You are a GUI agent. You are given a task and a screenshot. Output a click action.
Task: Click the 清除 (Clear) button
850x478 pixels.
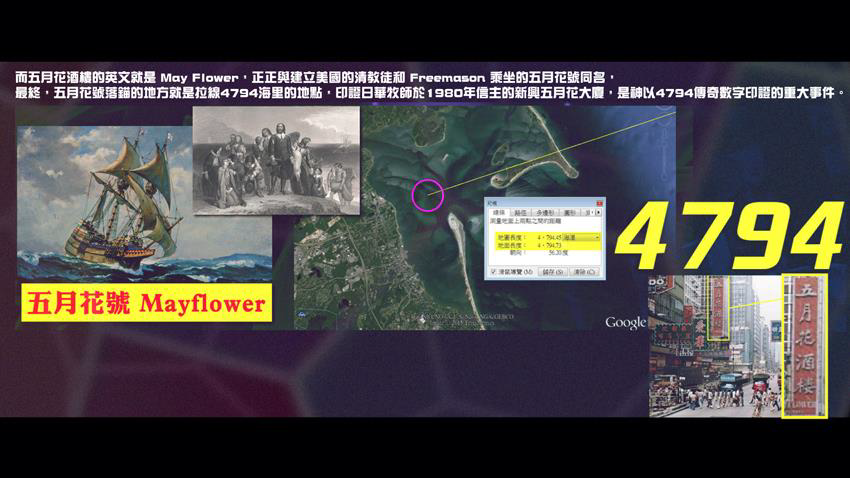(x=584, y=272)
